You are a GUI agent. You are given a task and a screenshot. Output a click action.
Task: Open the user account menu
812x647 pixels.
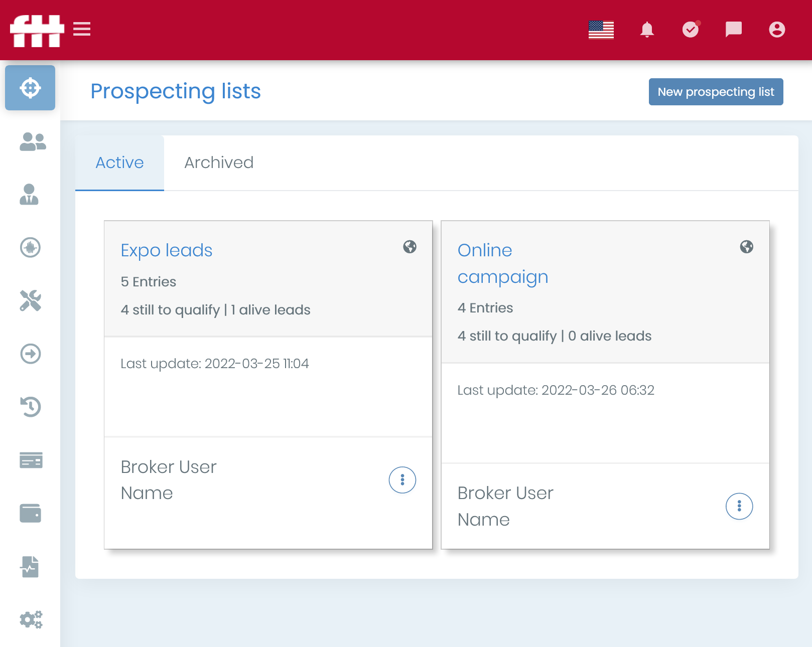coord(777,30)
